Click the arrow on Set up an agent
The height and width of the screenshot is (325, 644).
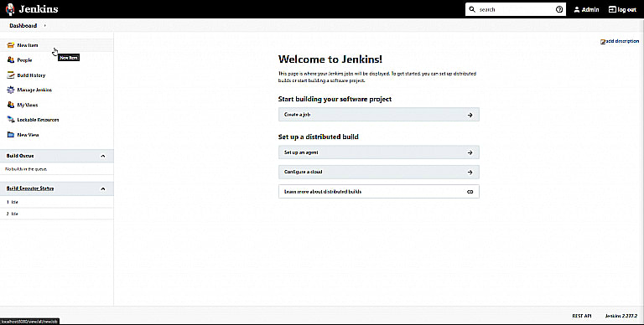point(470,152)
